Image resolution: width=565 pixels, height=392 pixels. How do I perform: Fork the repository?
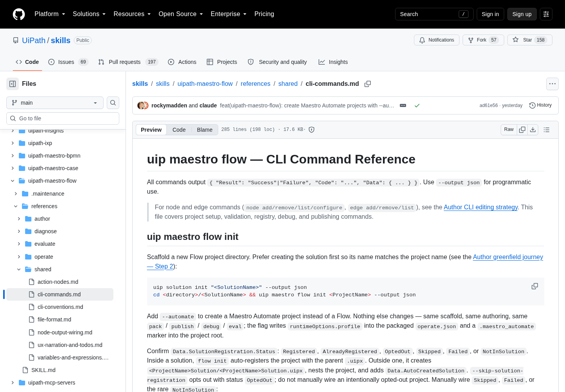pos(483,40)
